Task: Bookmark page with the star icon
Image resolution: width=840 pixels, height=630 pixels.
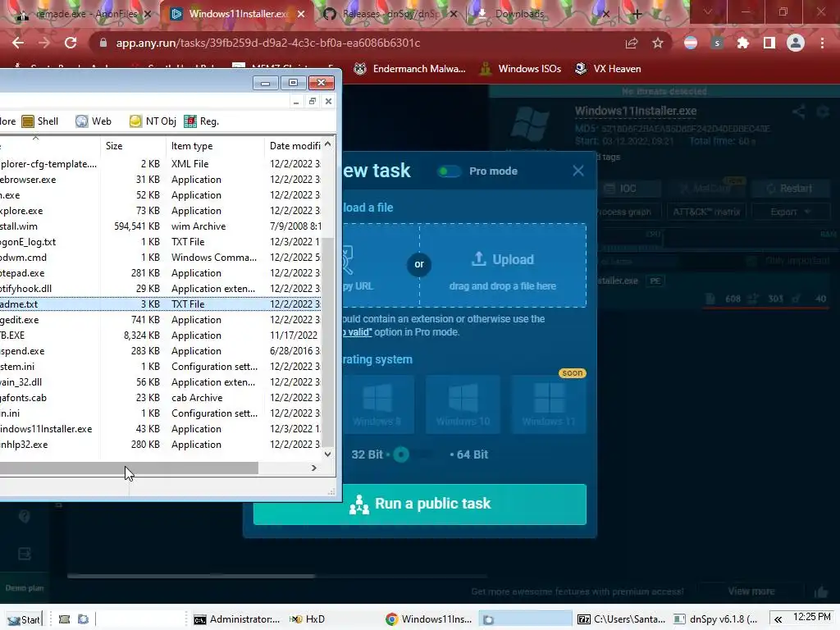Action: pyautogui.click(x=658, y=43)
